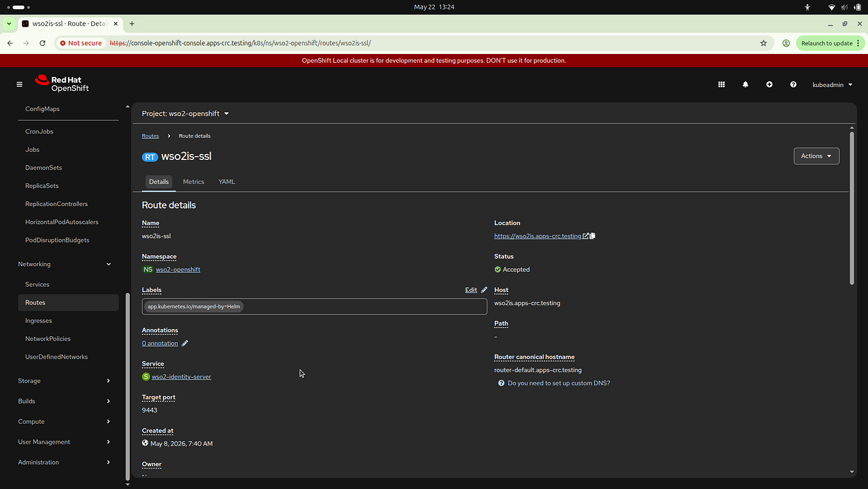868x489 pixels.
Task: Click the quick create plus icon
Action: point(769,84)
